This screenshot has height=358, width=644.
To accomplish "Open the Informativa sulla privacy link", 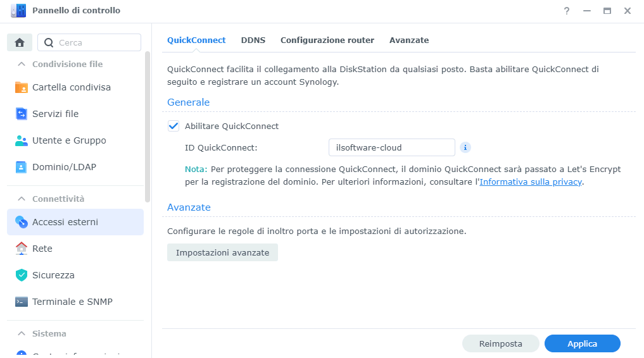I will pos(531,182).
